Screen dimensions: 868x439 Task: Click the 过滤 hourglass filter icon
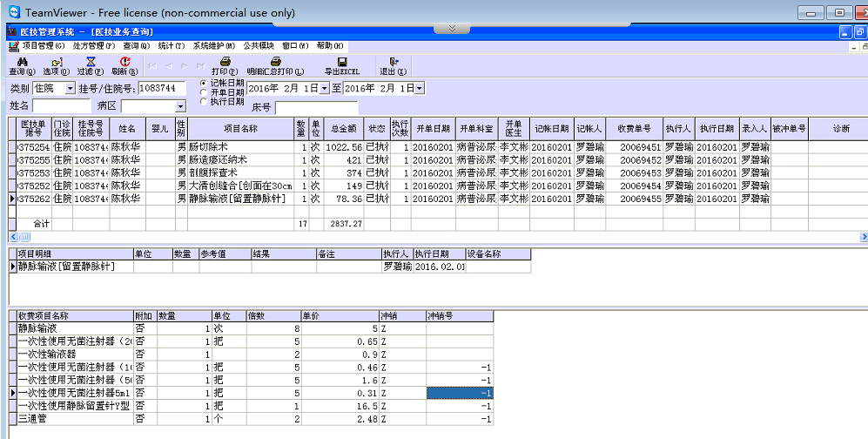[91, 62]
